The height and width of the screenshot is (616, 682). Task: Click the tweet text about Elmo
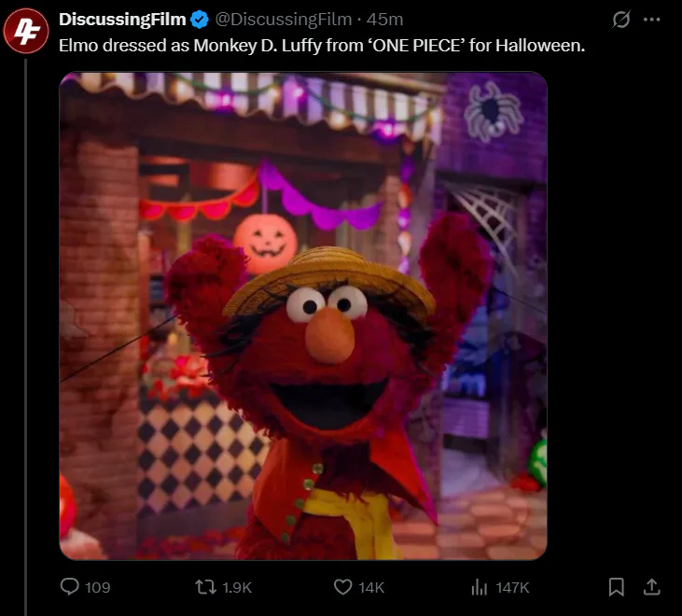[322, 45]
